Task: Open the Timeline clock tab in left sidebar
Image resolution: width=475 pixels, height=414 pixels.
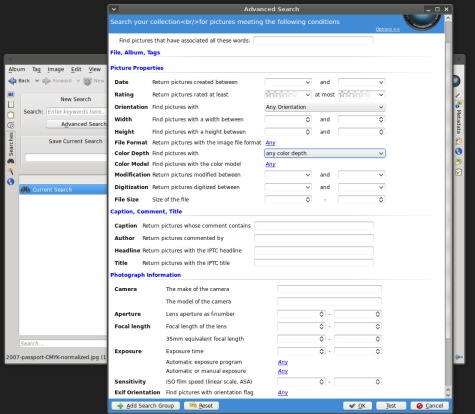Action: [11, 126]
